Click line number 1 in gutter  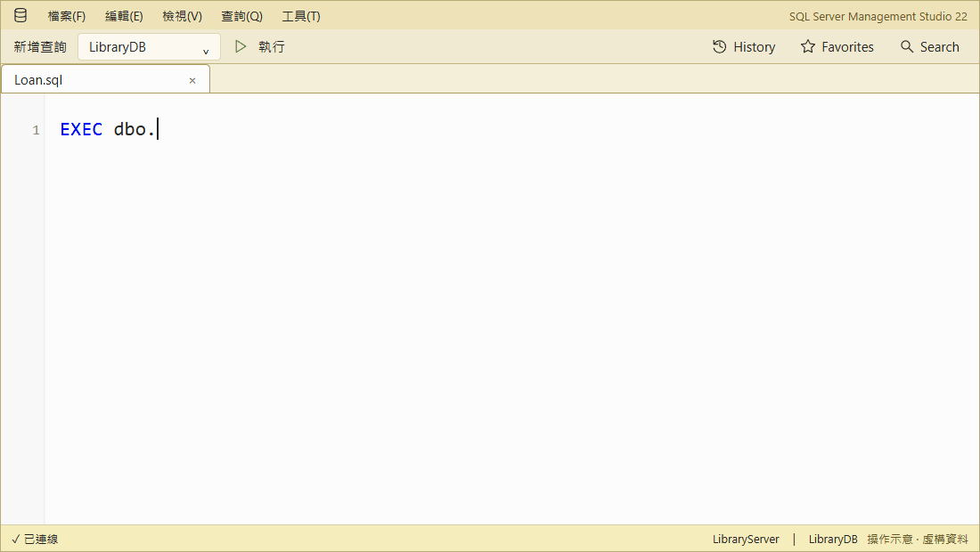point(37,130)
